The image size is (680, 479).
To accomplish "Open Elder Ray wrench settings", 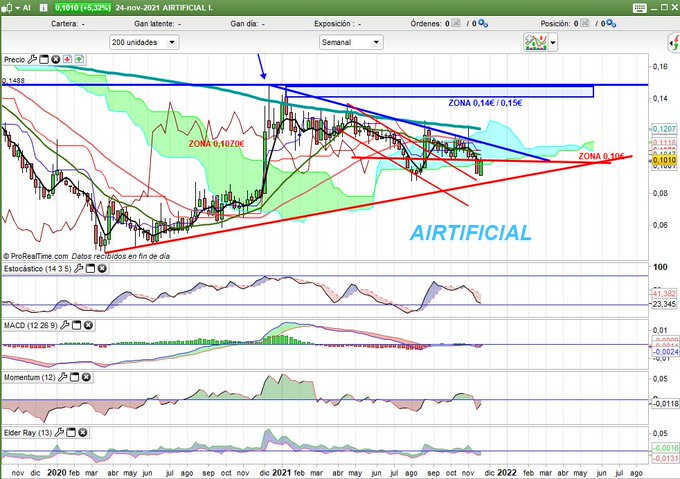I will 59,433.
